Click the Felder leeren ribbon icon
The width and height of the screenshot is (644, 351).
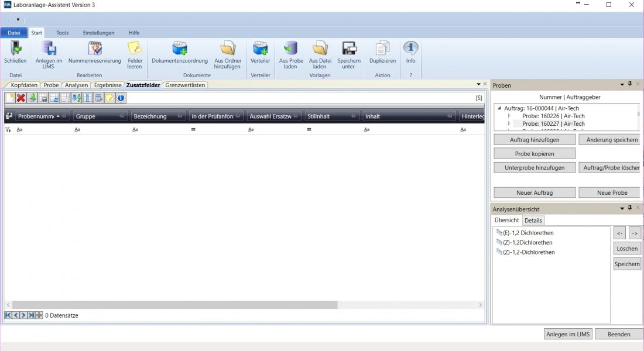tap(135, 48)
